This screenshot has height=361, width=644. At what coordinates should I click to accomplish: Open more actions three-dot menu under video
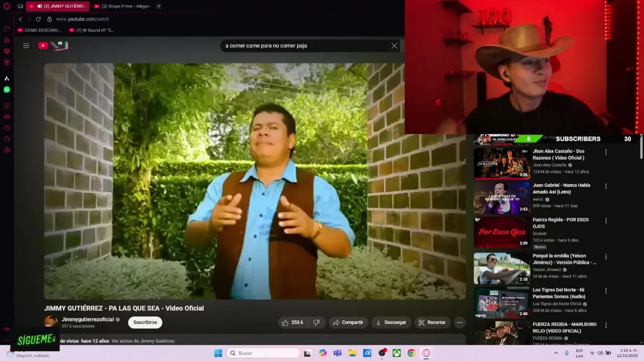tap(460, 322)
